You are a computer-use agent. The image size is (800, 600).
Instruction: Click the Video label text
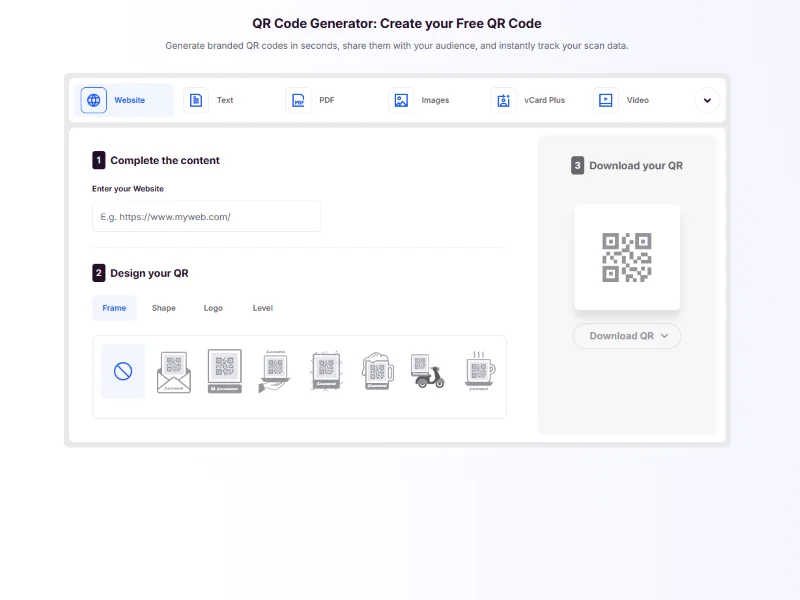(x=638, y=100)
